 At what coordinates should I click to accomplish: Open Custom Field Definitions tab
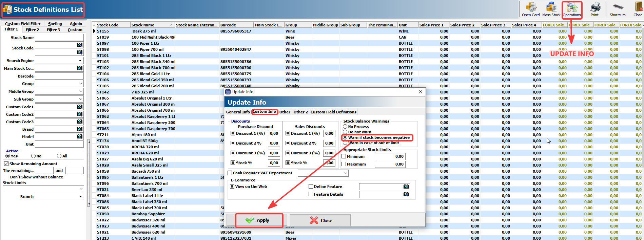(x=333, y=112)
